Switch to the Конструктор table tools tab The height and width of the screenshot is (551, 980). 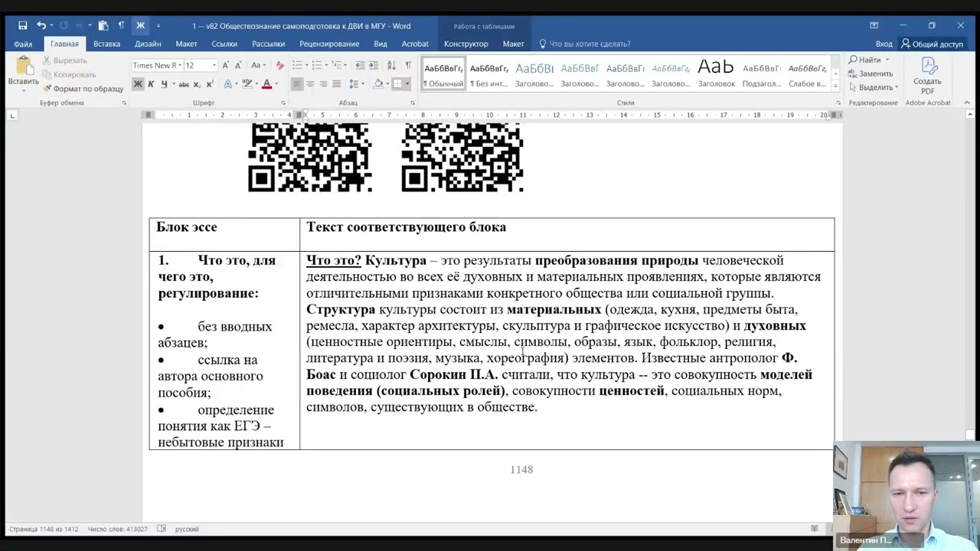[x=465, y=44]
